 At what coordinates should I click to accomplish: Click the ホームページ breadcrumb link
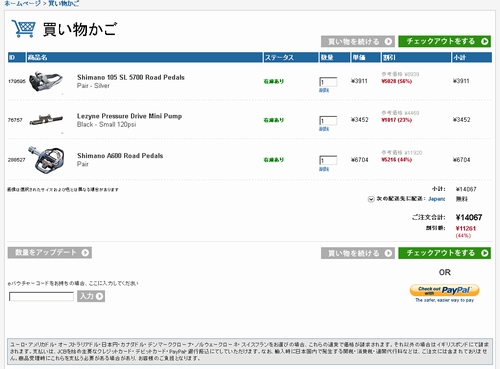(22, 3)
